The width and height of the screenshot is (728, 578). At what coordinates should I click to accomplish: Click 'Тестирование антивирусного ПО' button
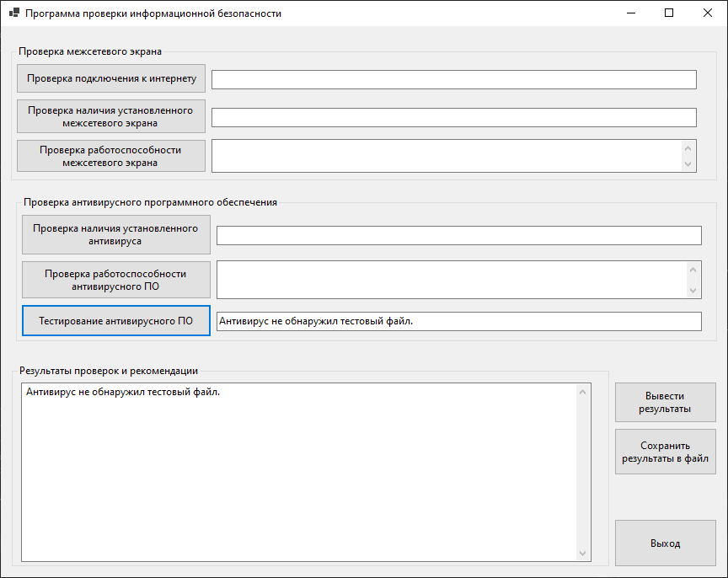point(116,321)
